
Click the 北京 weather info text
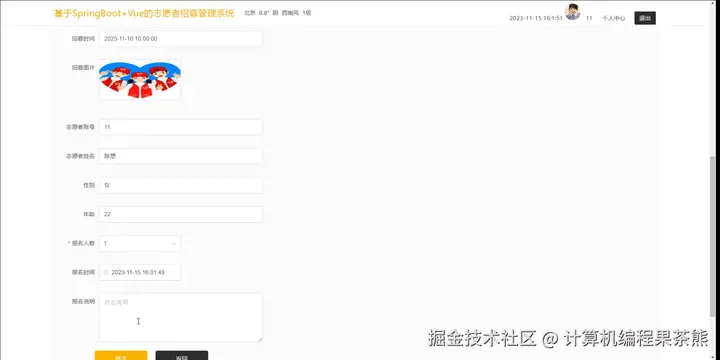click(277, 13)
